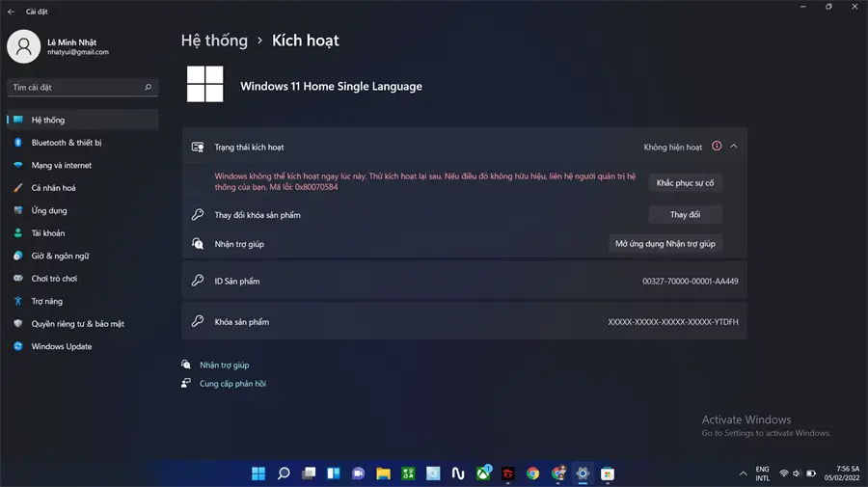Click Thay đổi product key button
The width and height of the screenshot is (868, 487).
coord(685,215)
